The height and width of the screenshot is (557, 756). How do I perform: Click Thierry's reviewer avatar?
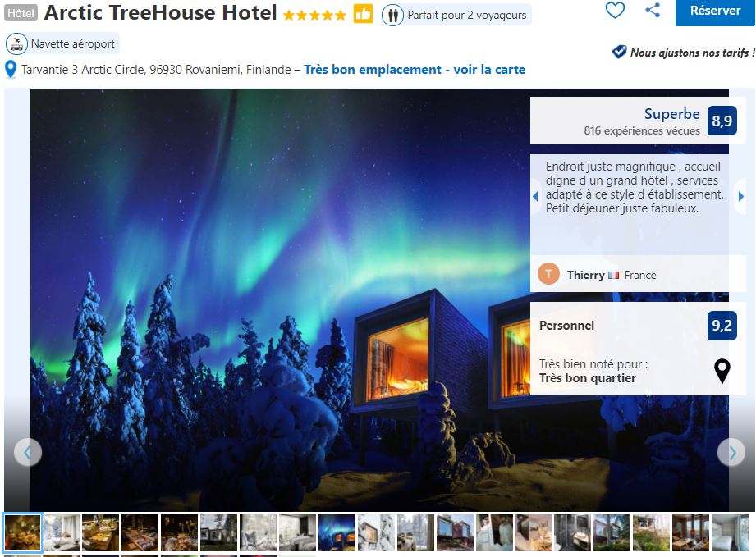(548, 274)
